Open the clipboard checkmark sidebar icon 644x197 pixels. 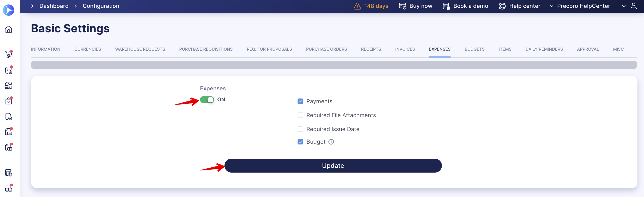point(9,101)
